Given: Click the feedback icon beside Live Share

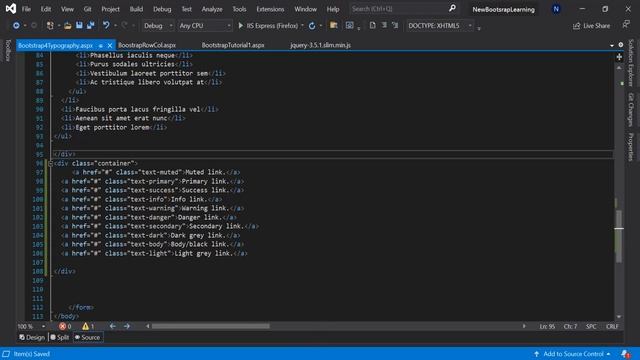Looking at the screenshot, I should tap(626, 25).
